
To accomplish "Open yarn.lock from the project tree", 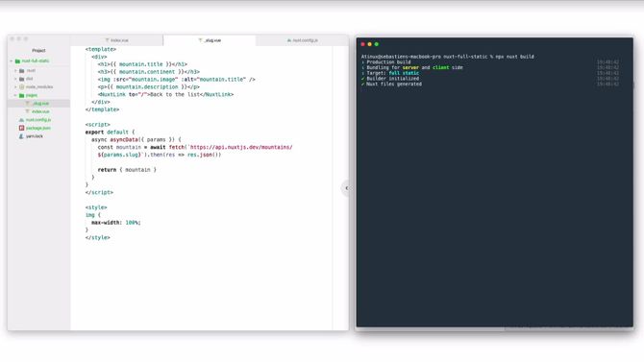I will [x=35, y=136].
